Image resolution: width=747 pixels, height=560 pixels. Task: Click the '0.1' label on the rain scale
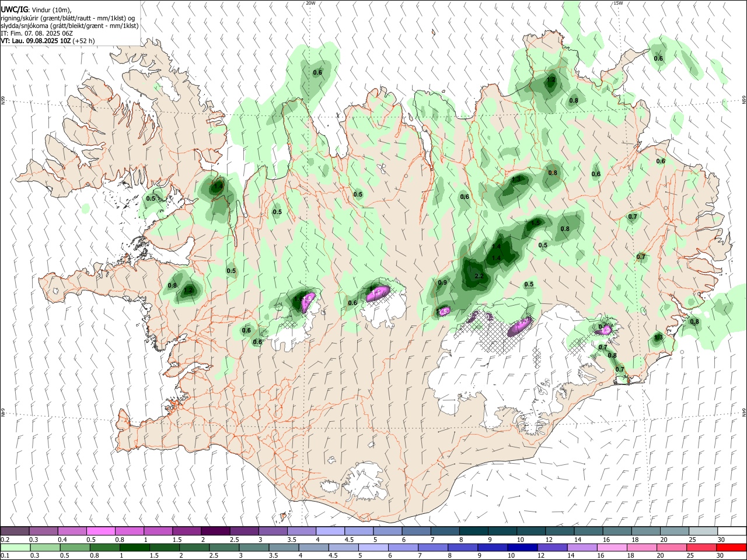click(5, 556)
